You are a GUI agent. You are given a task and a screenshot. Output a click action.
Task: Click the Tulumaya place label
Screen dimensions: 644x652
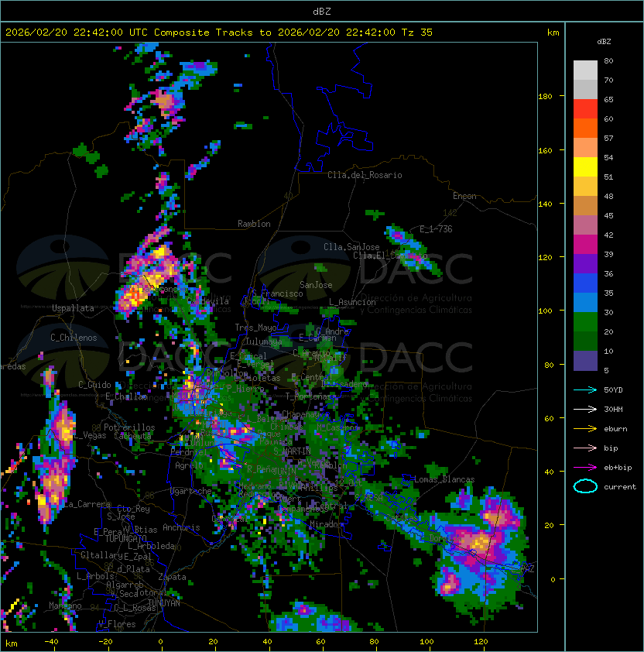264,341
